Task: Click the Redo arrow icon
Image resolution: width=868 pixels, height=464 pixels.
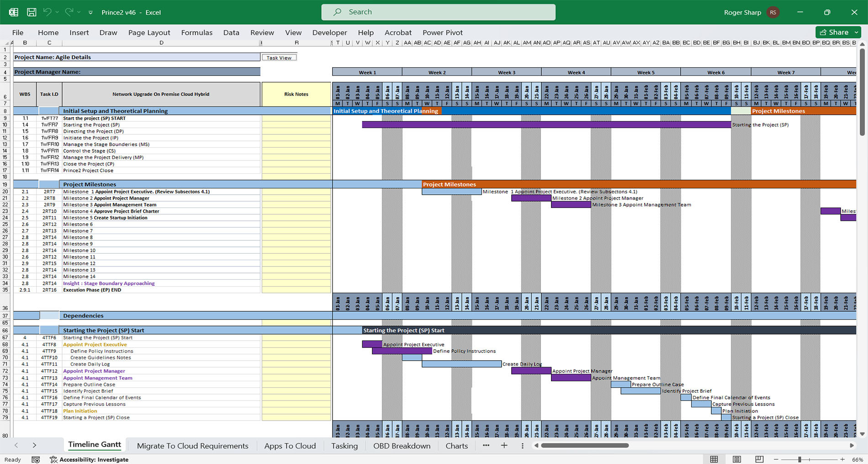Action: tap(69, 12)
